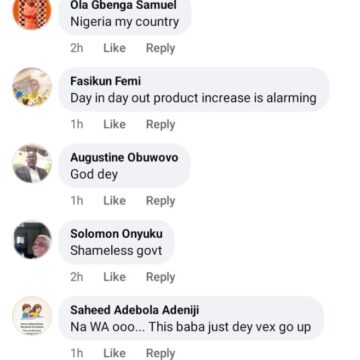
Task: Open the name link Ola Gbenga Samuel
Action: coord(123,5)
